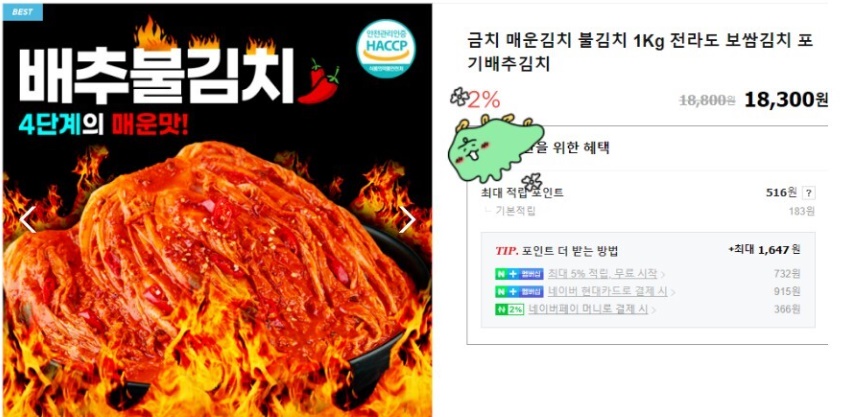Expand chevron after 네이버 현대카드로 결제 link
Image resolution: width=849 pixels, height=417 pixels.
click(672, 292)
